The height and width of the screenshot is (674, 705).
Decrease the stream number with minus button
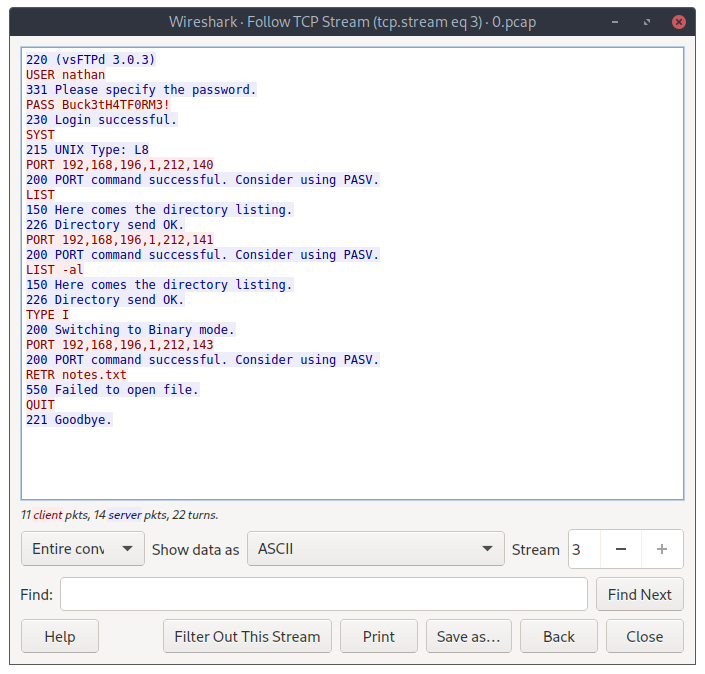[x=621, y=549]
